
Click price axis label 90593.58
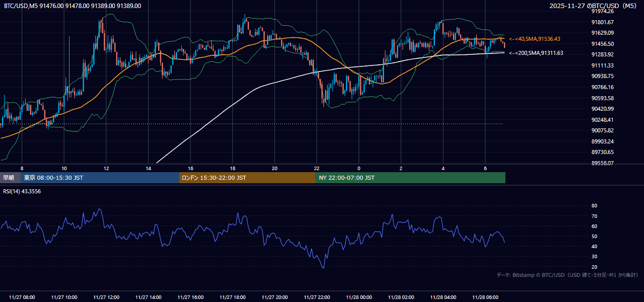pos(602,98)
